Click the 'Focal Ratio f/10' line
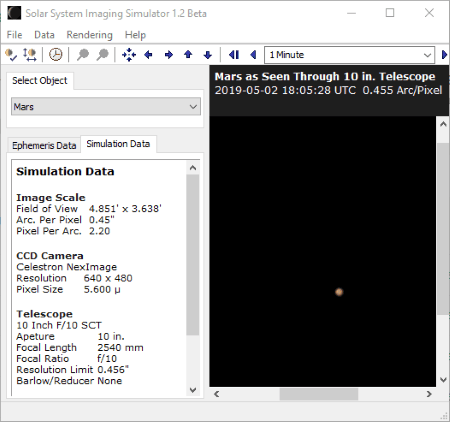 click(x=67, y=358)
